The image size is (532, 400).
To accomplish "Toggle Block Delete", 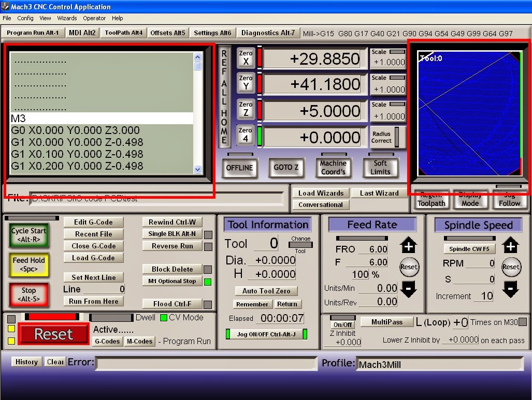I will (172, 269).
